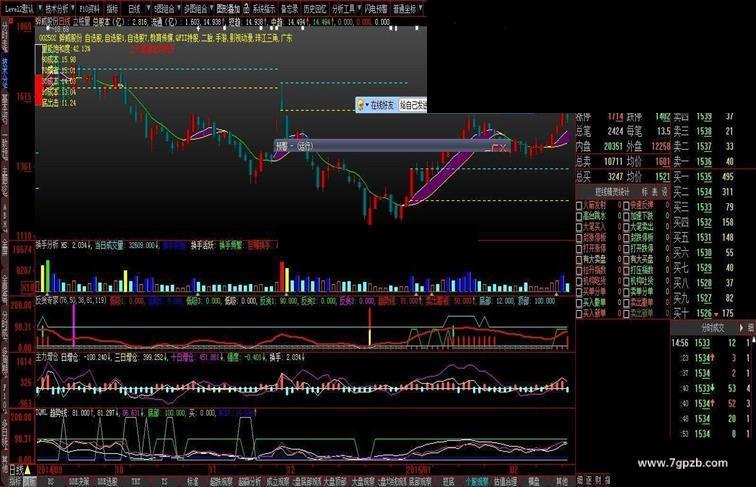Click the yellow triangle icon beside 日线
The image size is (756, 487).
point(28,469)
